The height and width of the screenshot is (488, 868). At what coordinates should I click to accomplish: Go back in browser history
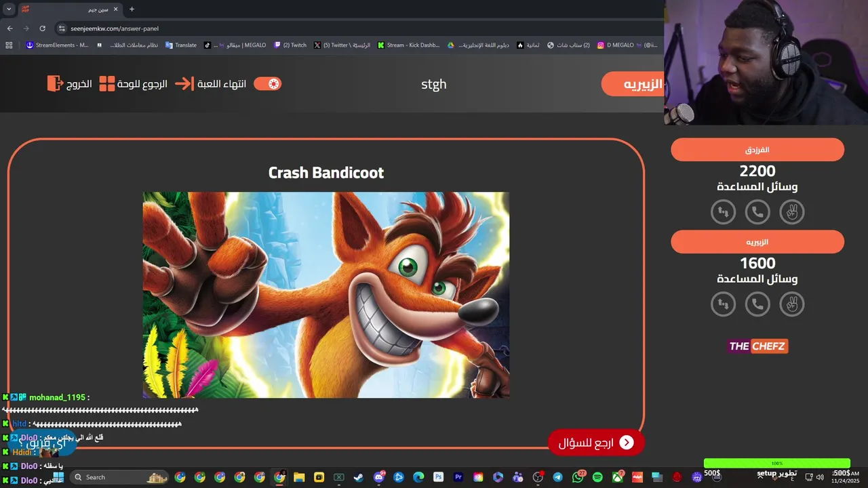[x=10, y=28]
